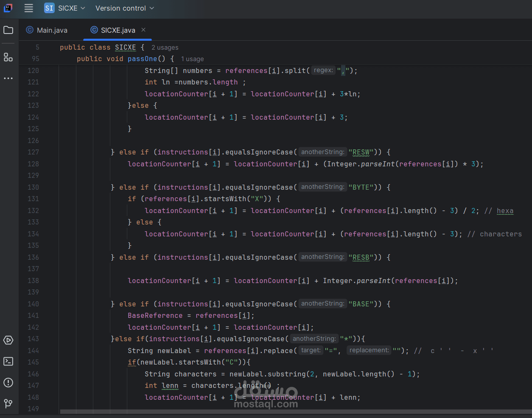Click the IntelliJ IDEA logo
This screenshot has height=418, width=532.
8,8
